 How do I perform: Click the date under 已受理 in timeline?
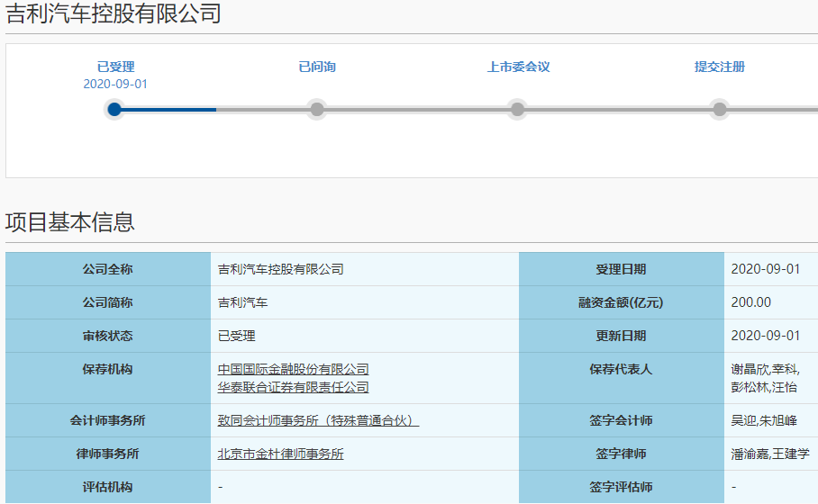[x=115, y=84]
